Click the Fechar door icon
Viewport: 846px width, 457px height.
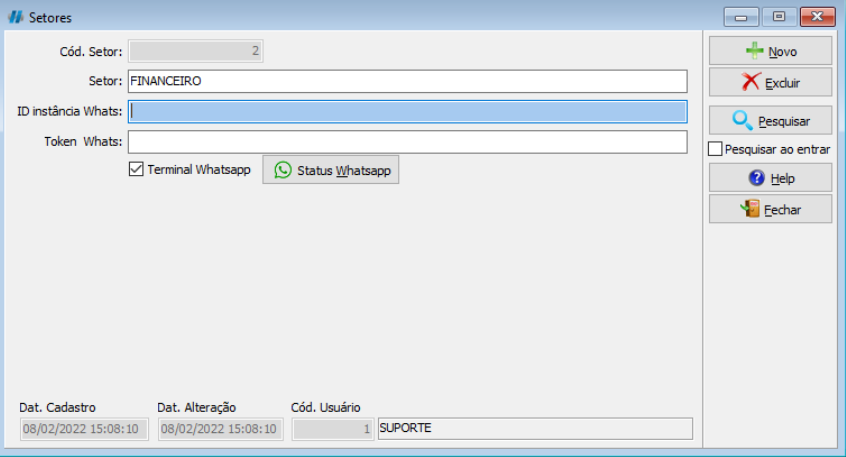tap(750, 209)
